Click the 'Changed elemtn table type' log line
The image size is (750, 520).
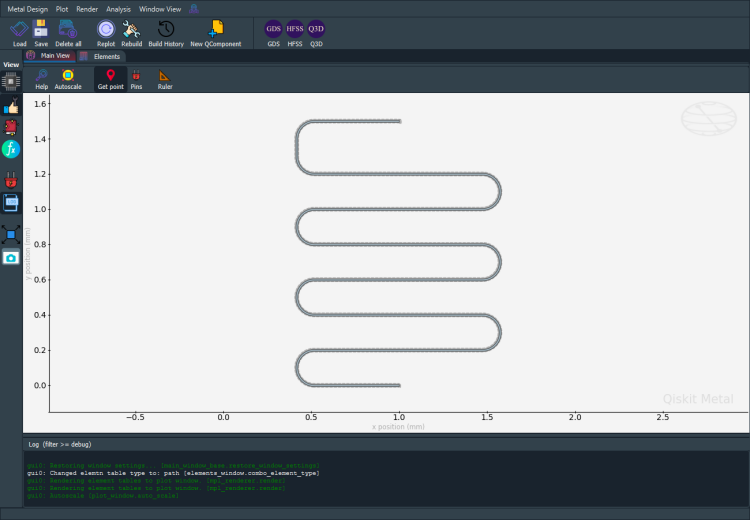click(173, 473)
